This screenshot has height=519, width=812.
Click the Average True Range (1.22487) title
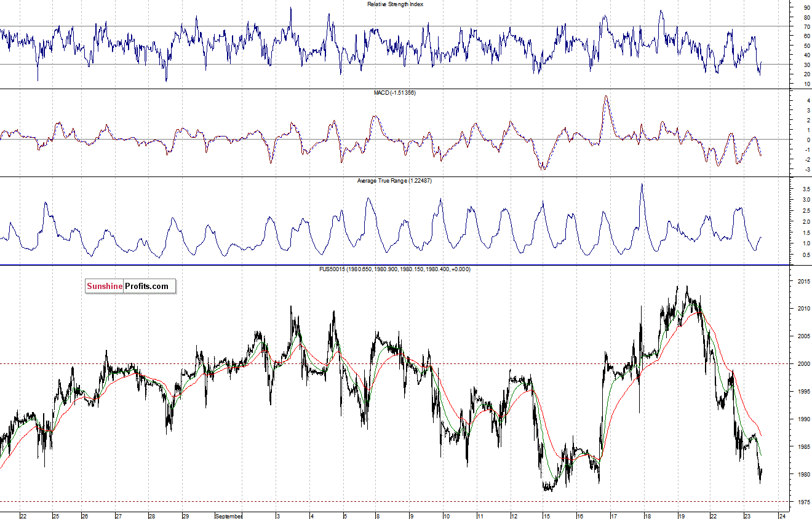click(395, 181)
